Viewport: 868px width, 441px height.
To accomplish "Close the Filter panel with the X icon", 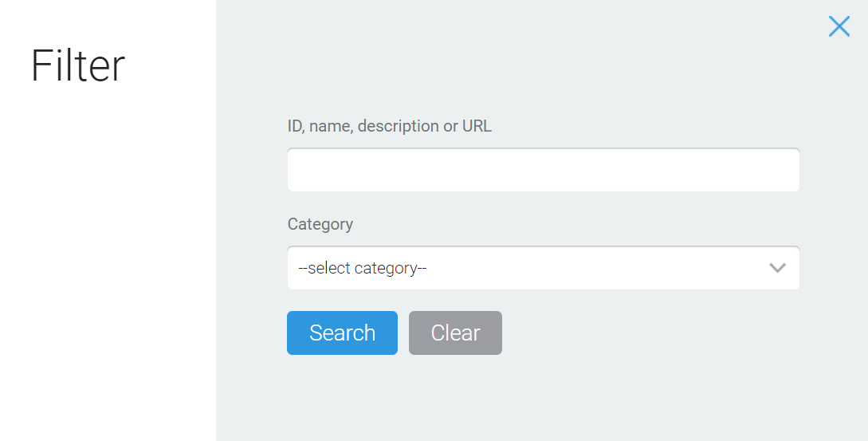I will [839, 26].
